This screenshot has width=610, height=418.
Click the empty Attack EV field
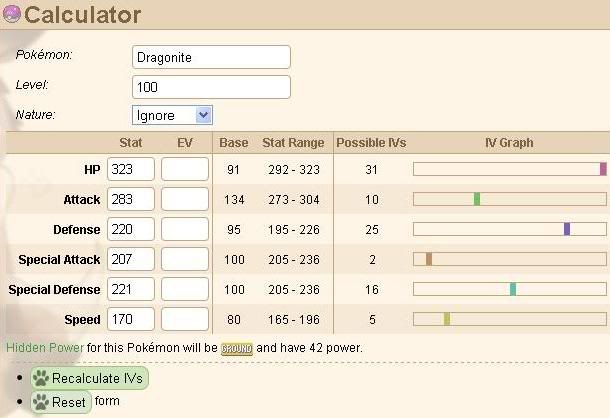point(185,199)
